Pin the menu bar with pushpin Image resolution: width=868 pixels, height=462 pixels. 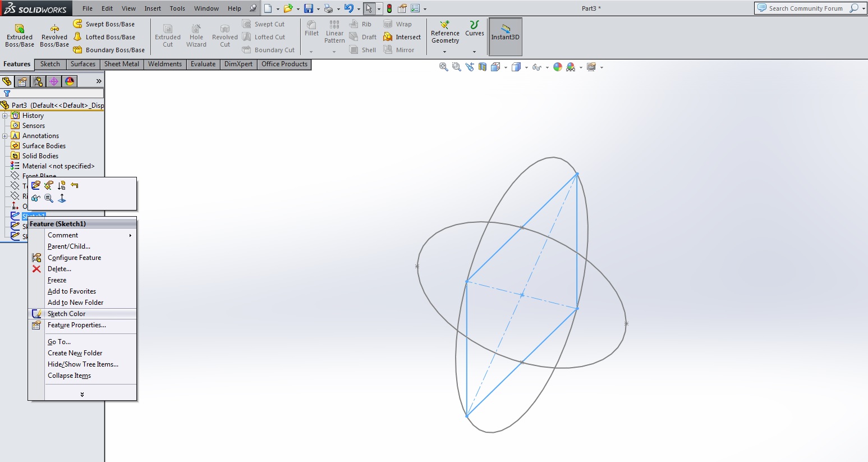pyautogui.click(x=253, y=8)
